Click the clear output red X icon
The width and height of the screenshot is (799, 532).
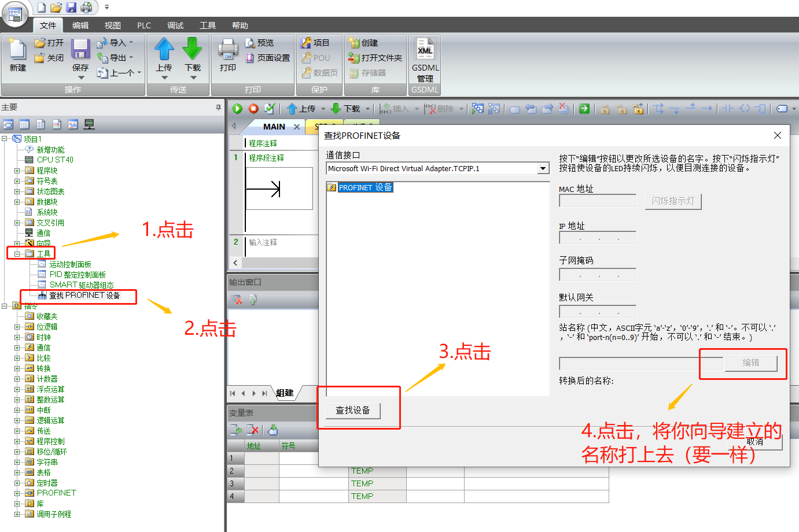click(x=237, y=300)
